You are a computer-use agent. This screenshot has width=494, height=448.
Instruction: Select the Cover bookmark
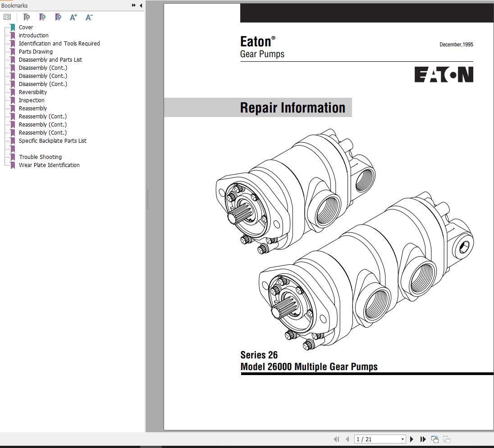(26, 27)
